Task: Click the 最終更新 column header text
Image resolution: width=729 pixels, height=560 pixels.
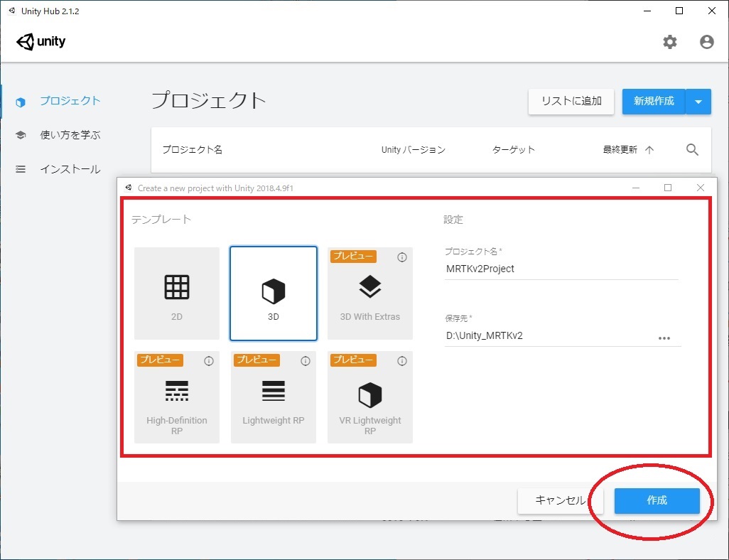Action: [620, 150]
